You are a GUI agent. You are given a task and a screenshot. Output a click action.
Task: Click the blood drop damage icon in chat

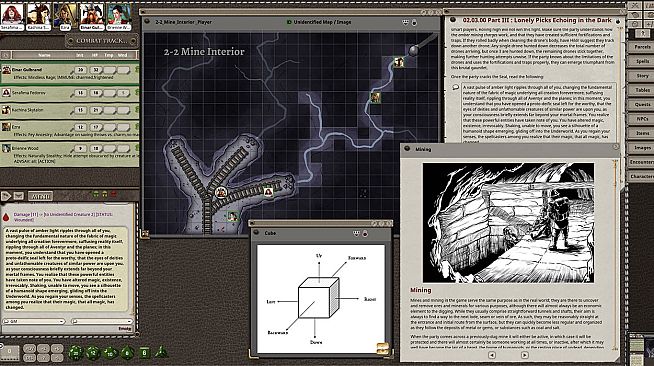pos(6,217)
